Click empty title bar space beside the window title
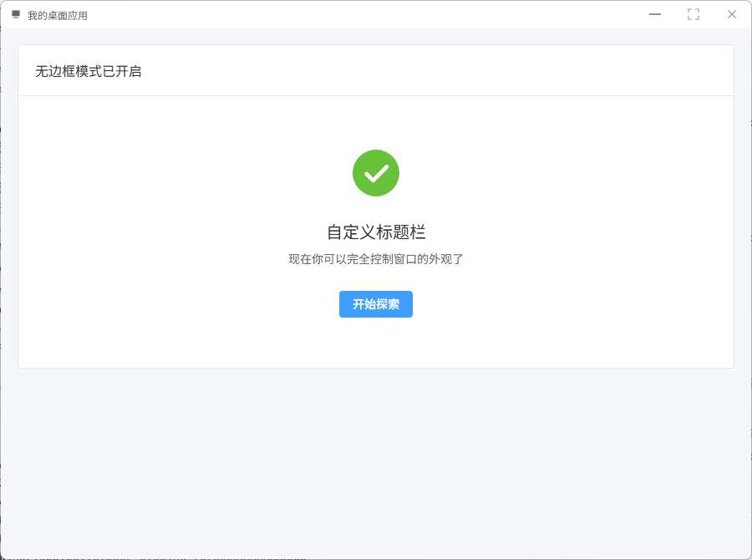 (334, 15)
